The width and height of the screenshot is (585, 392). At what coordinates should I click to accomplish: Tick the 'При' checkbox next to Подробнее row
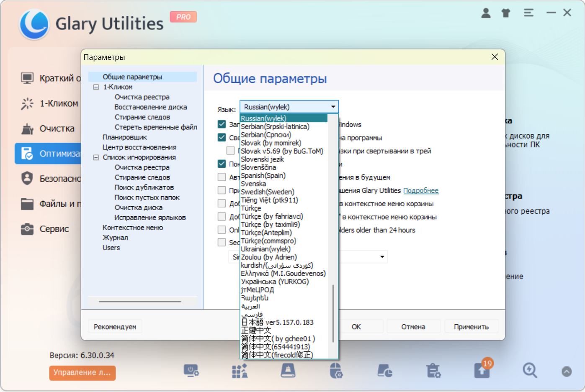pos(222,190)
